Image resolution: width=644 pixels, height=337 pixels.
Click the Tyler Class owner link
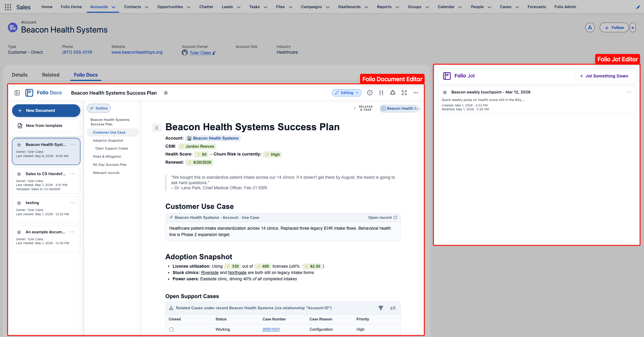[x=200, y=53]
